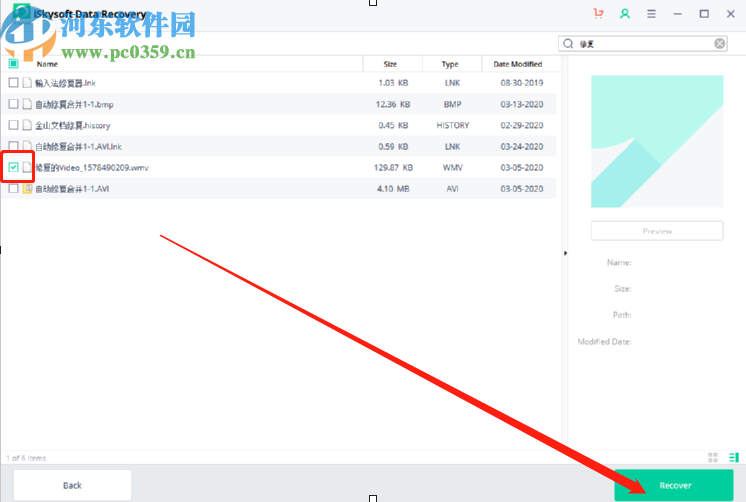The width and height of the screenshot is (746, 502).
Task: Click the 4.10 MB size cell
Action: point(393,189)
